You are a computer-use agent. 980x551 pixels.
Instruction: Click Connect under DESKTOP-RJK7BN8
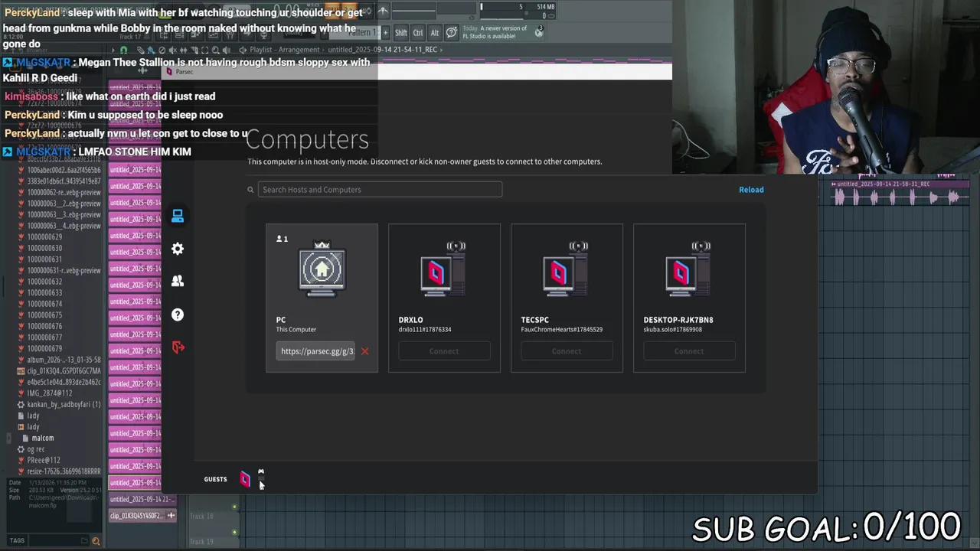click(x=689, y=351)
